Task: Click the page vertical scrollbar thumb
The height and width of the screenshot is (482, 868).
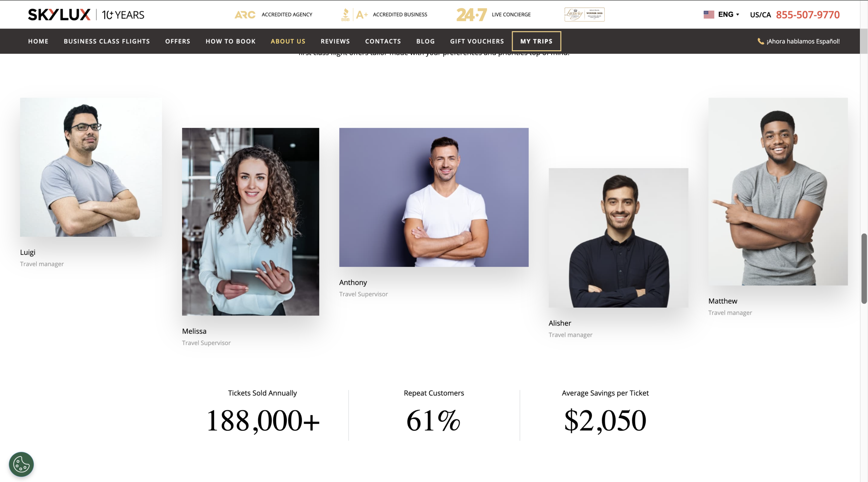Action: point(864,268)
